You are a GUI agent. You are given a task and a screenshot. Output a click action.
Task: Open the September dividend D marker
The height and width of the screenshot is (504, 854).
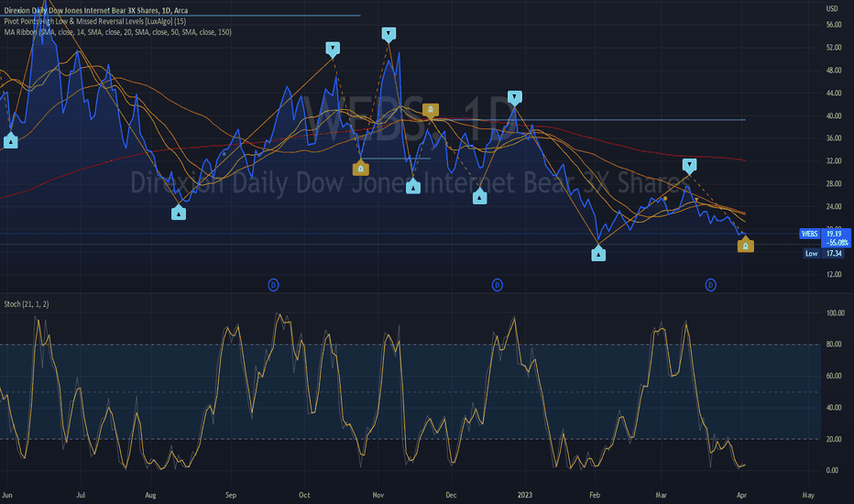(273, 285)
